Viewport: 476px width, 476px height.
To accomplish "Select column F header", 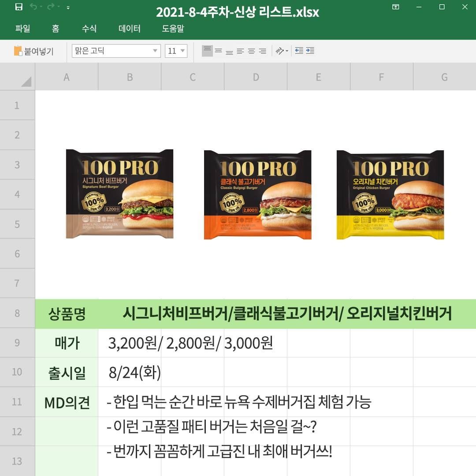I will [382, 77].
